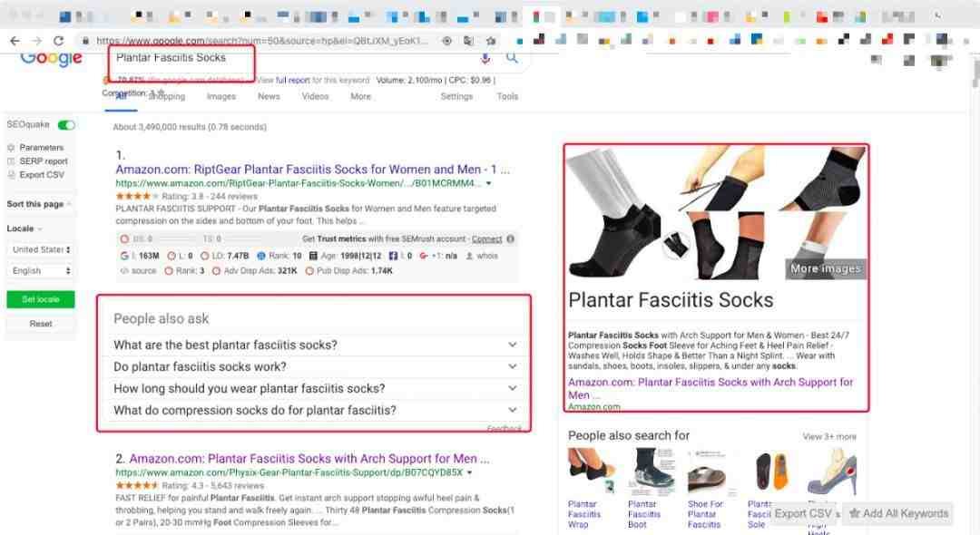Click Add All Keywords button
Image resolution: width=980 pixels, height=535 pixels.
(x=898, y=513)
